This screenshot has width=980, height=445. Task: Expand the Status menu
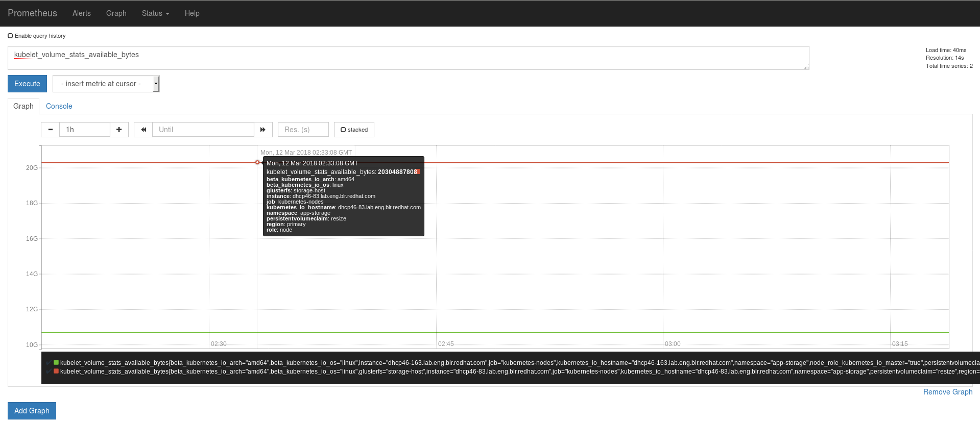155,13
